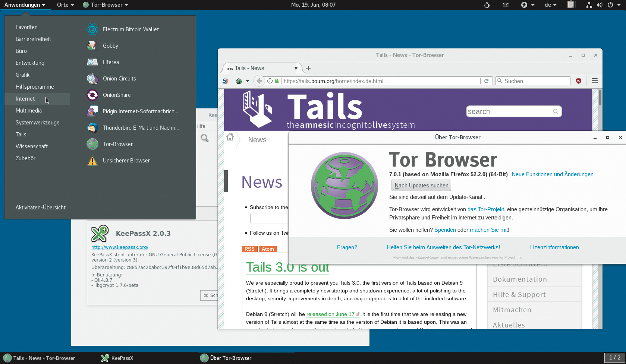Open the Firefox hamburger menu
This screenshot has width=626, height=364.
point(595,81)
